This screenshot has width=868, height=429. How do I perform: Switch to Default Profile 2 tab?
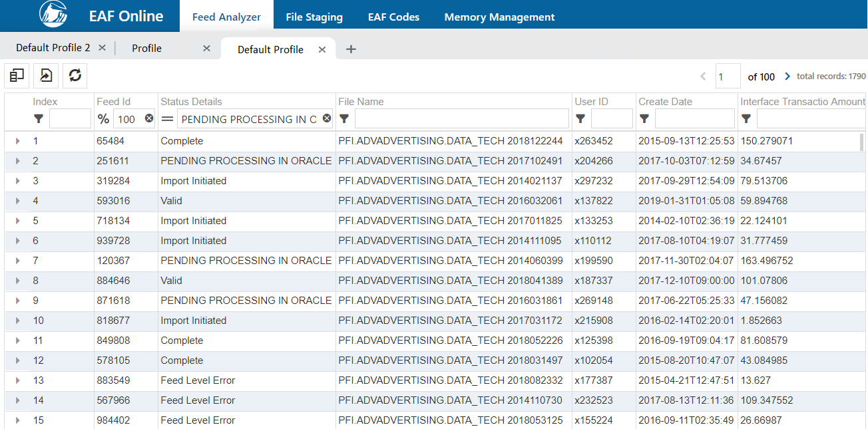coord(53,48)
